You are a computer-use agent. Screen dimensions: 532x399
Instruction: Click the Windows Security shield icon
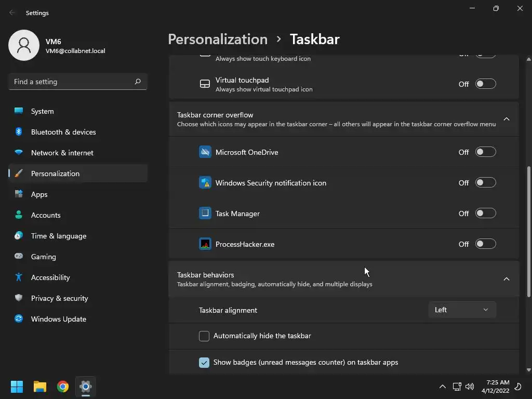point(205,183)
